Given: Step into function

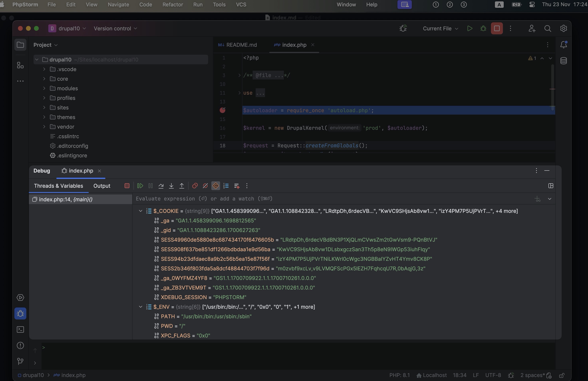Looking at the screenshot, I should (171, 186).
